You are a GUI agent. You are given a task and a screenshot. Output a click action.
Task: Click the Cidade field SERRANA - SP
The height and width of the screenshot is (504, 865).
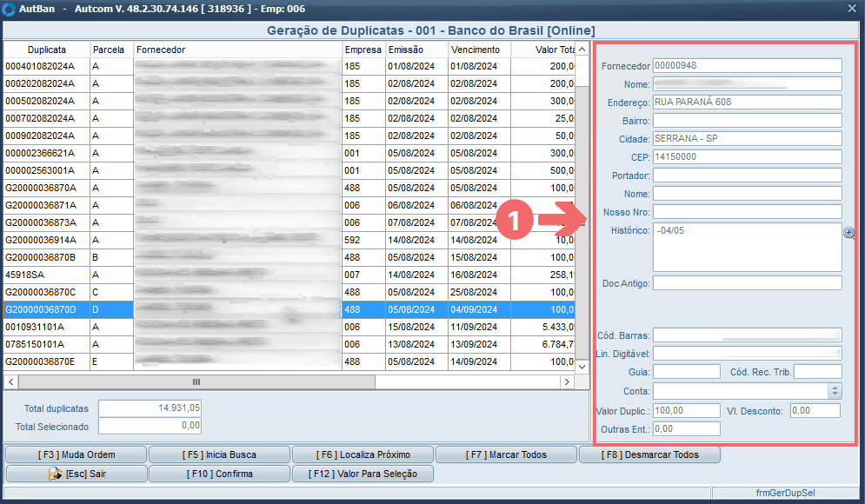(x=748, y=138)
